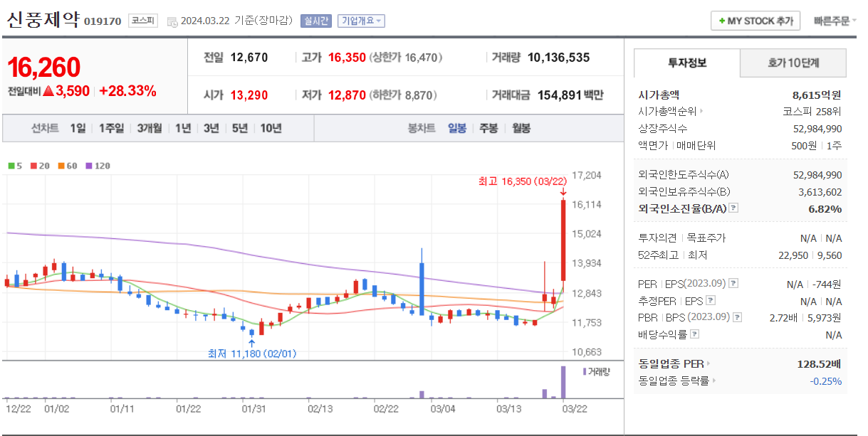Click the help icon beside 추정PER EPS
The width and height of the screenshot is (868, 436).
[x=710, y=300]
